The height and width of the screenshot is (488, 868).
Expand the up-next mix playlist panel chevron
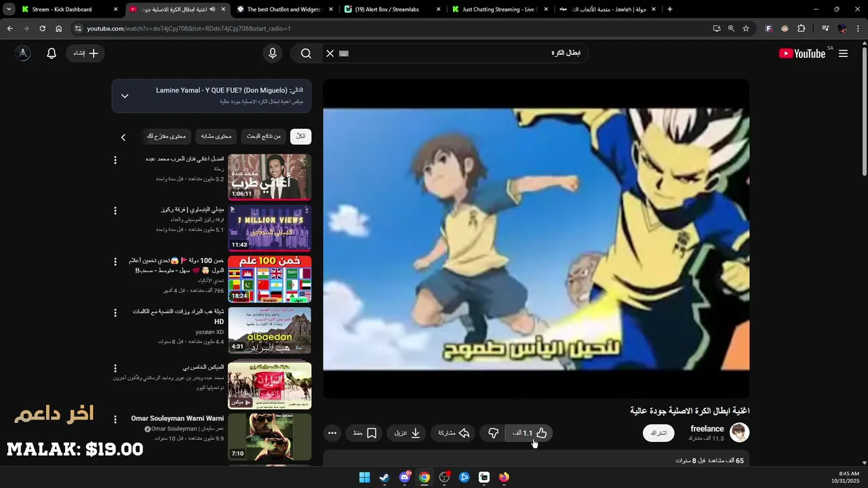[x=125, y=96]
